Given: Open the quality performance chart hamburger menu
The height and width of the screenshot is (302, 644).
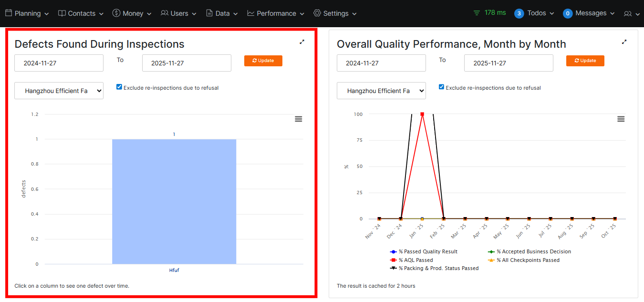Looking at the screenshot, I should click(621, 119).
